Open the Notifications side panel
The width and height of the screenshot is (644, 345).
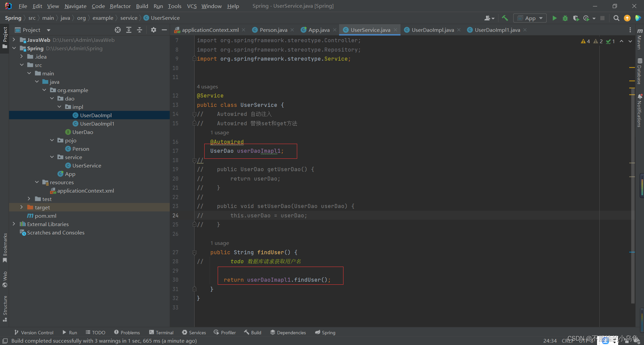pyautogui.click(x=640, y=111)
